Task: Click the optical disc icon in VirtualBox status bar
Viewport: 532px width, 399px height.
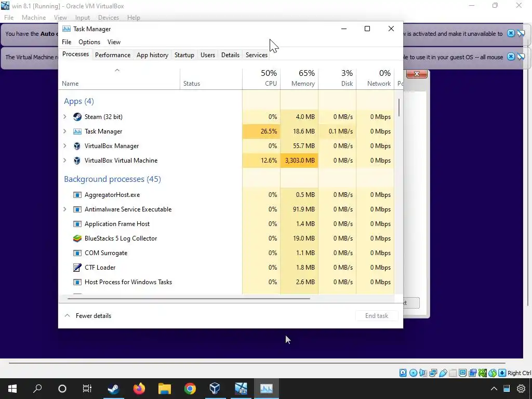Action: coord(413,373)
